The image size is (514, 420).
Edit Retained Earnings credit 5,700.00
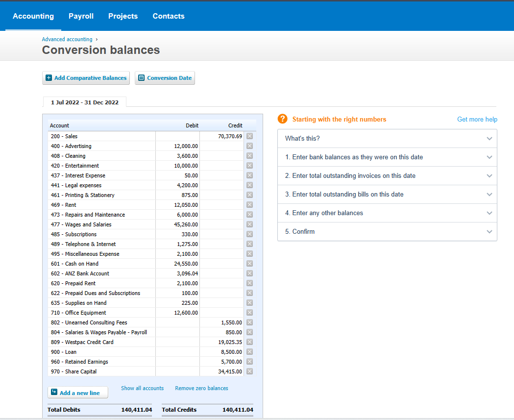pyautogui.click(x=221, y=362)
